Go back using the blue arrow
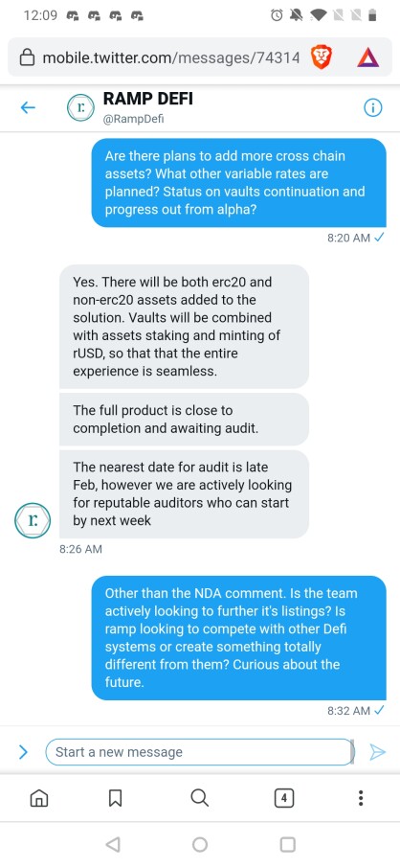The image size is (400, 868). tap(28, 108)
